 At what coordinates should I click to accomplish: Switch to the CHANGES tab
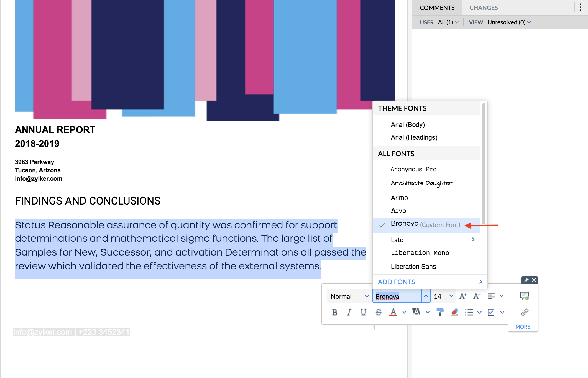(x=483, y=7)
